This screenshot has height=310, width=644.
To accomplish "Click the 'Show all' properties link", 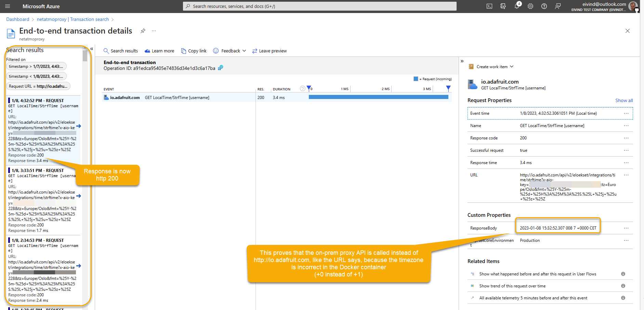I will (x=624, y=100).
